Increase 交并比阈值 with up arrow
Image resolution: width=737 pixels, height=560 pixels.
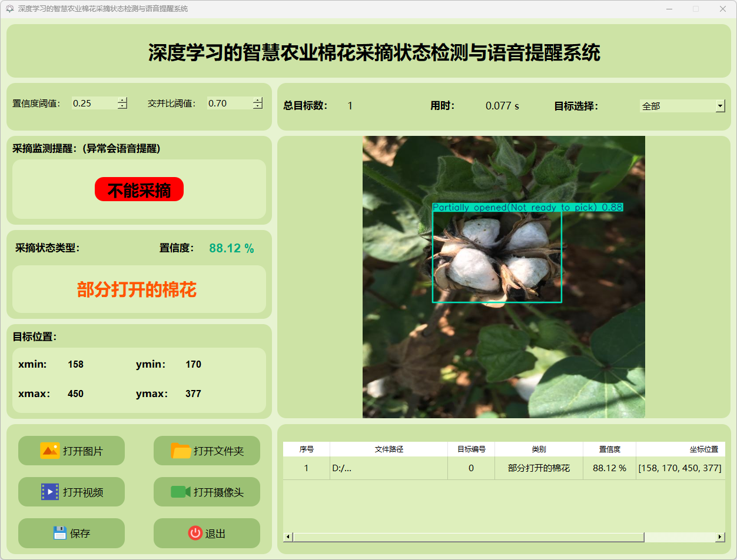click(258, 100)
